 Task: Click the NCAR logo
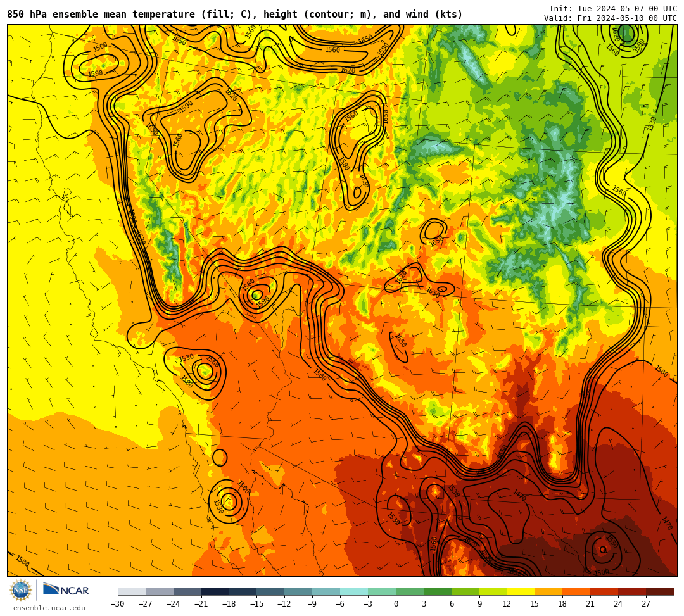click(x=66, y=590)
